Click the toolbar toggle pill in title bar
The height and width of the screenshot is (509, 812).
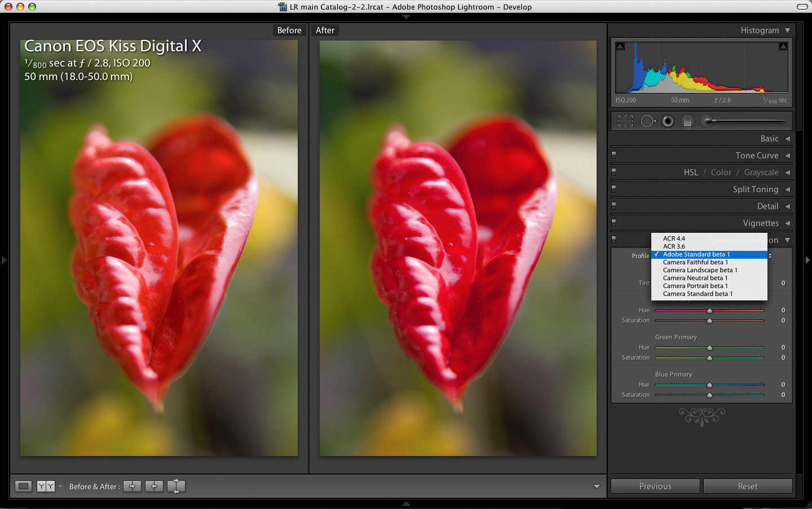pyautogui.click(x=802, y=7)
